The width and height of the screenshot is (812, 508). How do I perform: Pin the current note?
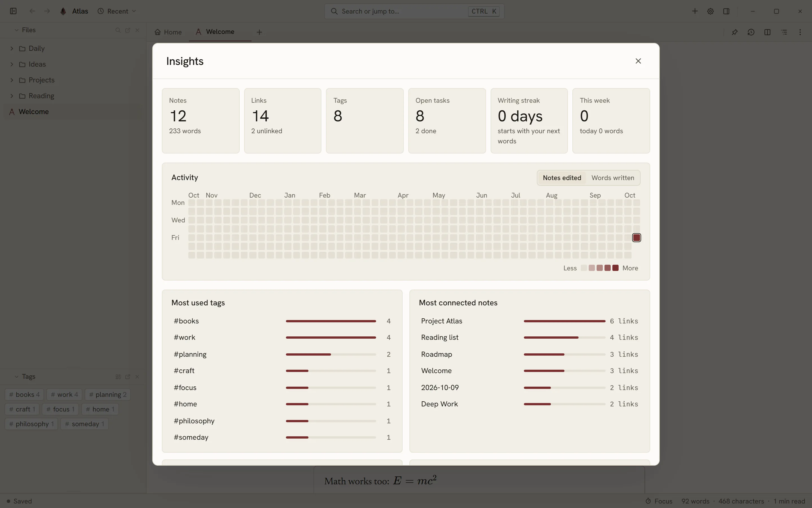[x=734, y=32]
